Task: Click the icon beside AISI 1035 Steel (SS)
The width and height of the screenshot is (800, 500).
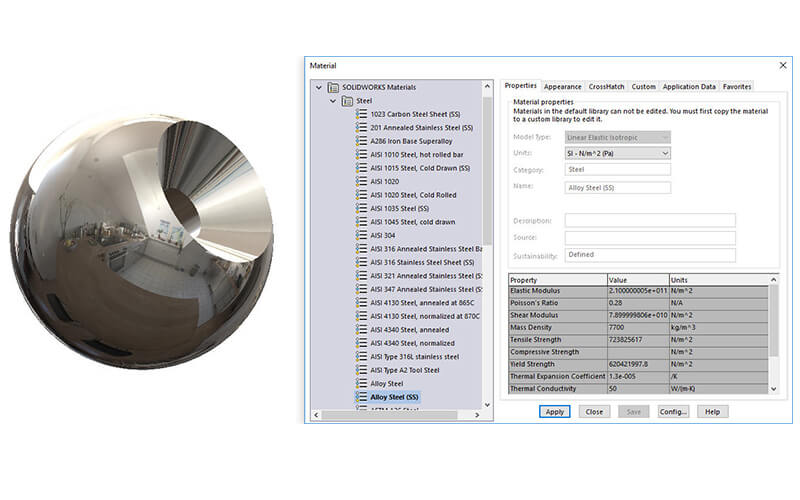Action: [x=361, y=209]
